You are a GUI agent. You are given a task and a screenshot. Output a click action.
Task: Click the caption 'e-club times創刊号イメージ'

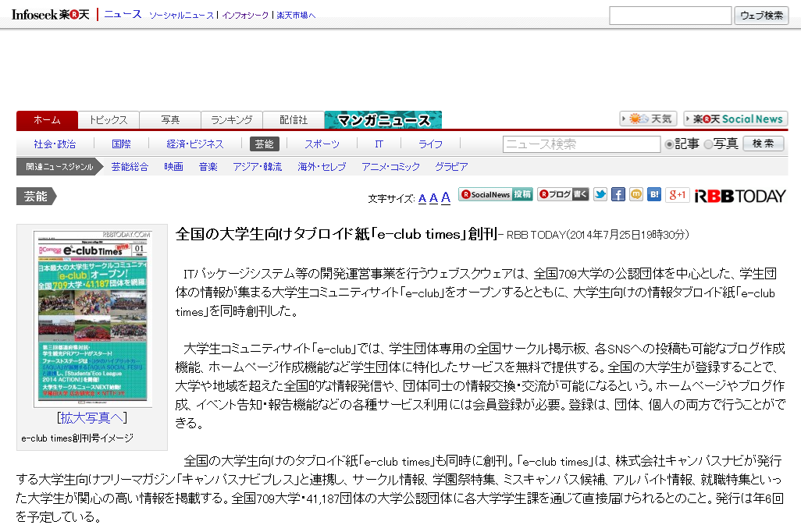tap(77, 438)
